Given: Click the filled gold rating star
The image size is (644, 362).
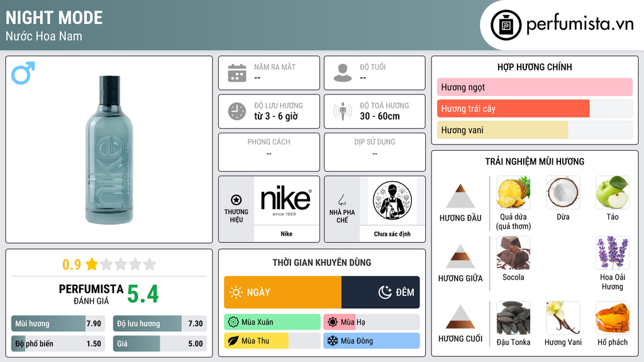Looking at the screenshot, I should 92,264.
